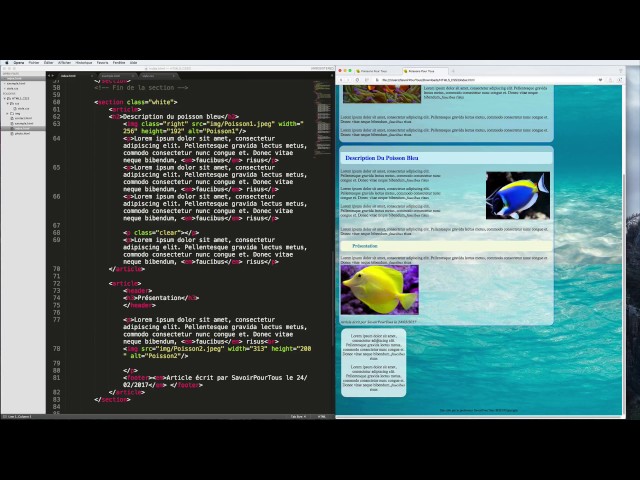Screen dimensions: 640x480
Task: Select style.css under Open Files
Action: coord(12,88)
